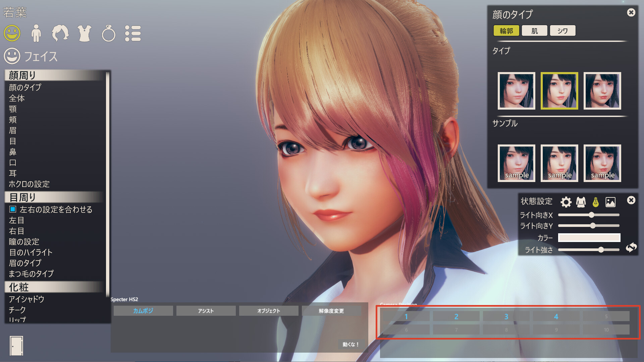The height and width of the screenshot is (362, 644).
Task: Select the lightbulb lighting settings icon
Action: (596, 202)
